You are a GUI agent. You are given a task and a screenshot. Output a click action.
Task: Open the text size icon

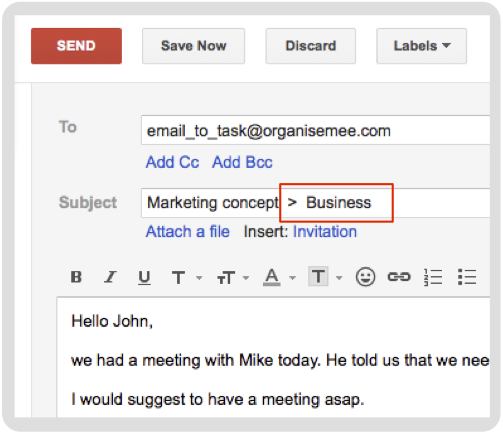226,277
